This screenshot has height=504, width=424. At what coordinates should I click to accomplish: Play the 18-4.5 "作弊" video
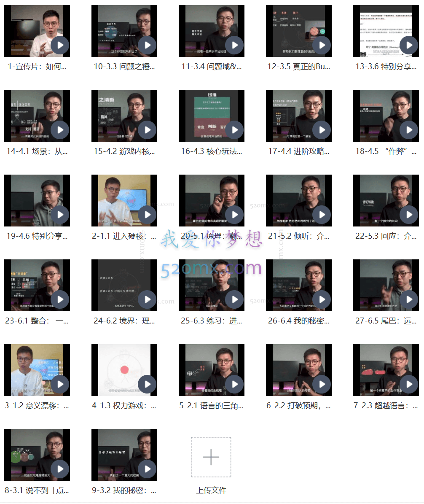409,130
